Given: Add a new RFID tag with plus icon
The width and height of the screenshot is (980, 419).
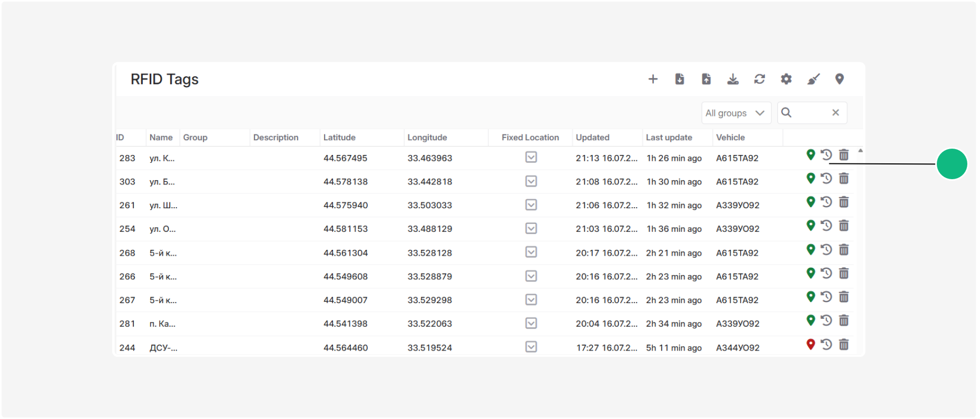Looking at the screenshot, I should click(x=653, y=79).
